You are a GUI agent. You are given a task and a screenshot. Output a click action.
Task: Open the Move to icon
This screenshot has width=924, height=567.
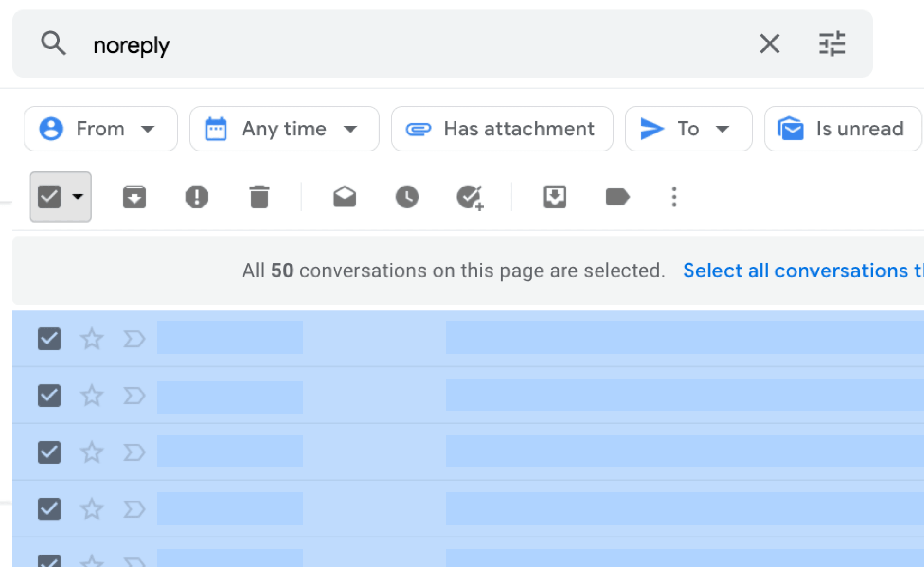[554, 197]
